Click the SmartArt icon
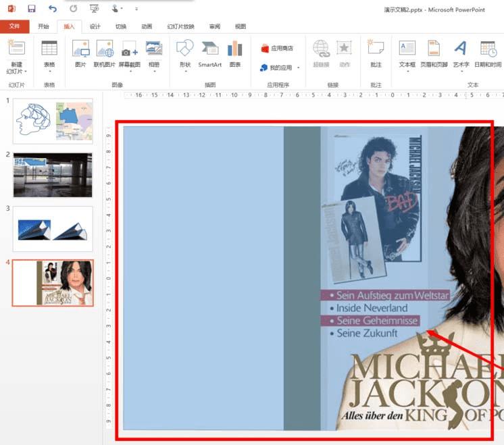504x445 pixels. (209, 53)
